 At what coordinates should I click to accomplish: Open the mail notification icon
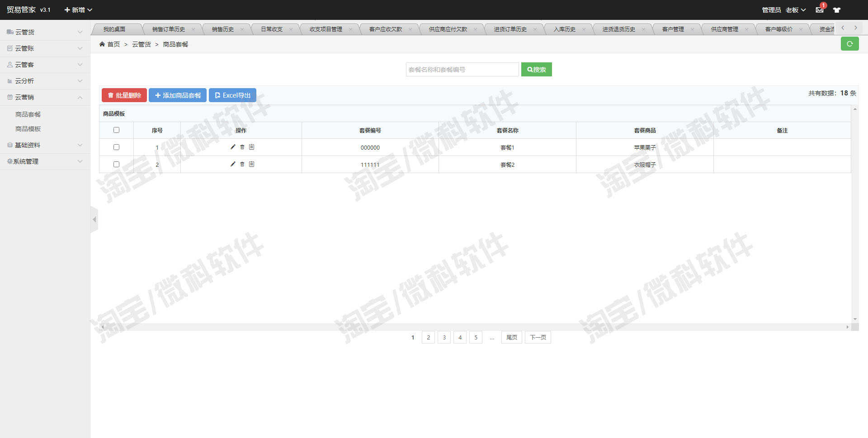pos(820,9)
